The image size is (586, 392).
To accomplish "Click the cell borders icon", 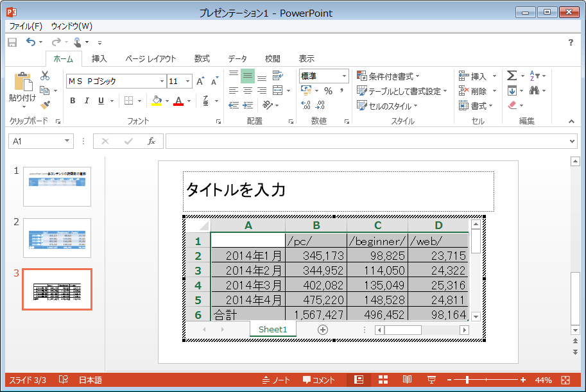I will pyautogui.click(x=128, y=101).
